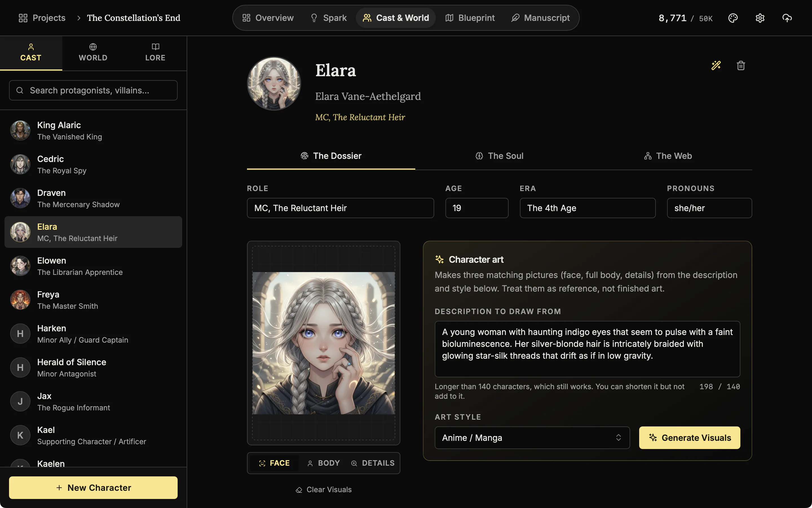Select Herald of Silence character

(x=93, y=368)
